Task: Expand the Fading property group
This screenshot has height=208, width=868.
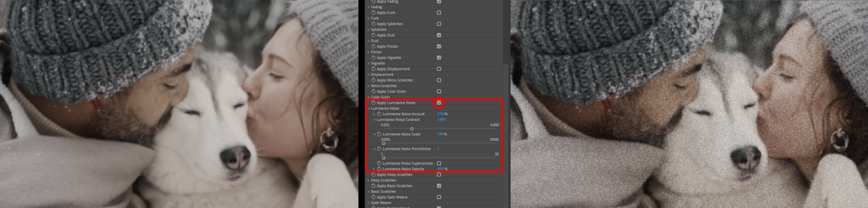Action: click(x=368, y=7)
